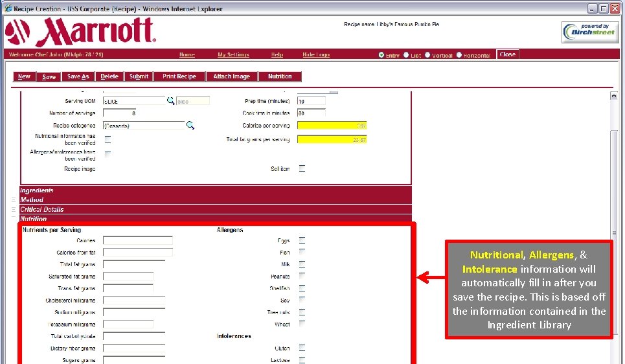
Task: Click the Print Recipe button
Action: 179,76
